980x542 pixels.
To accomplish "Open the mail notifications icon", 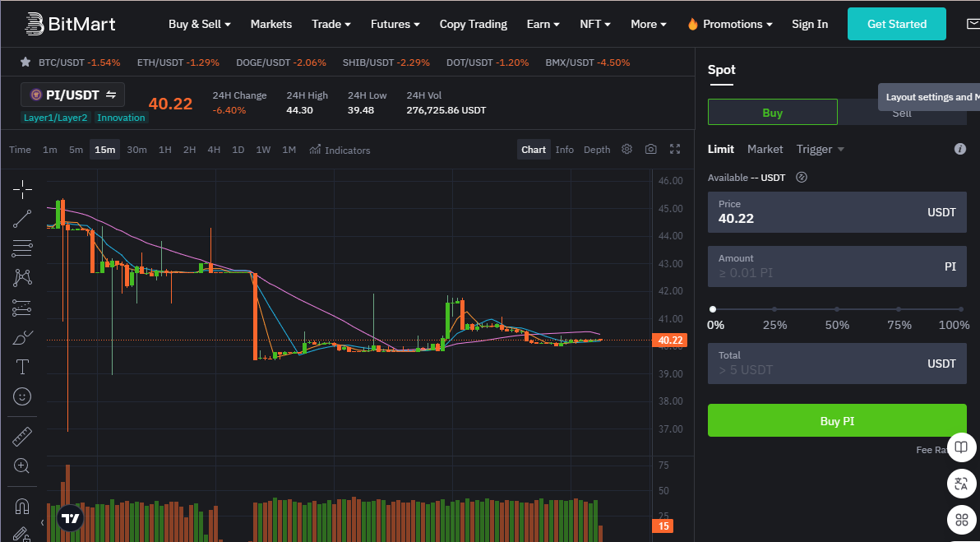I will tap(972, 25).
